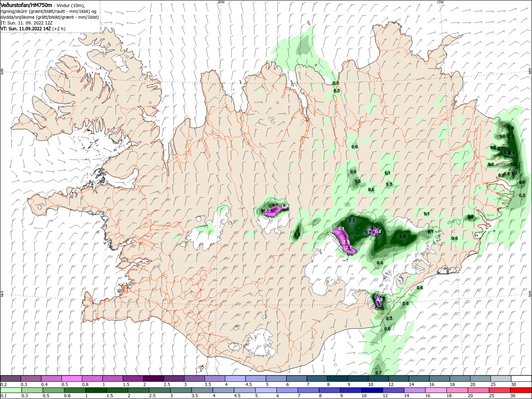The height and width of the screenshot is (399, 532).
Task: Select pale grey snow swatch 25–30
Action: 501,378
